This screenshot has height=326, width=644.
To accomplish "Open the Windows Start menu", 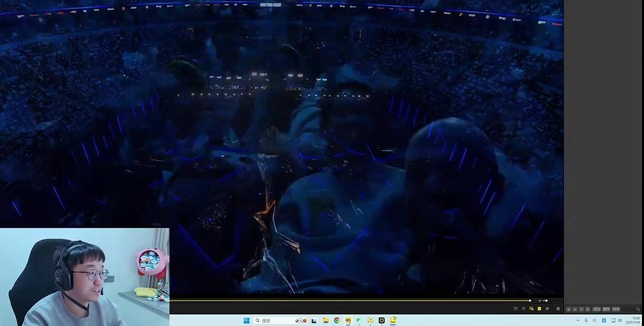I will click(246, 320).
